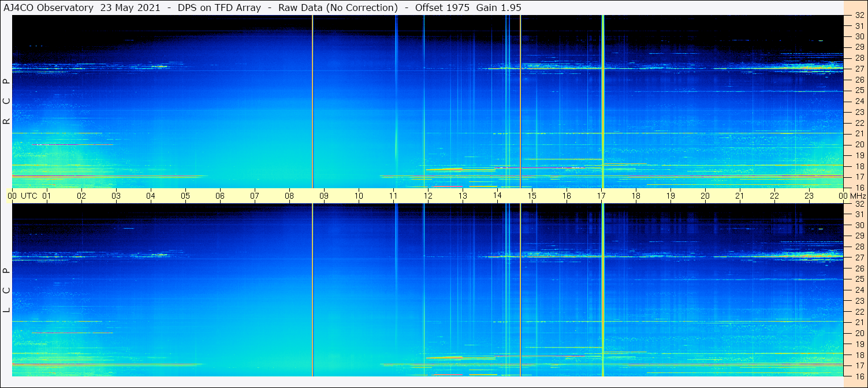Click the '10' hour label on time axis

[x=359, y=196]
